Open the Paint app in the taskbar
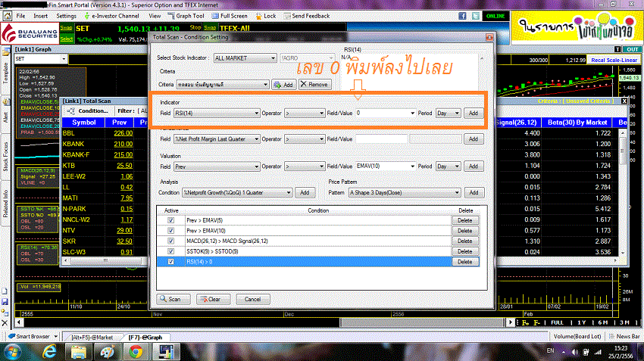 pos(107,352)
